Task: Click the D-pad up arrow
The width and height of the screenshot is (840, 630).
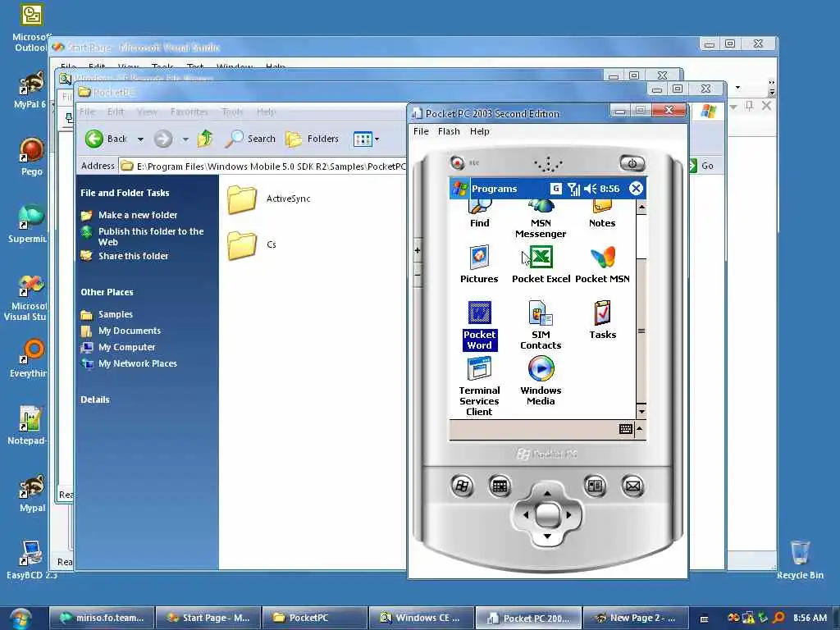Action: [547, 493]
